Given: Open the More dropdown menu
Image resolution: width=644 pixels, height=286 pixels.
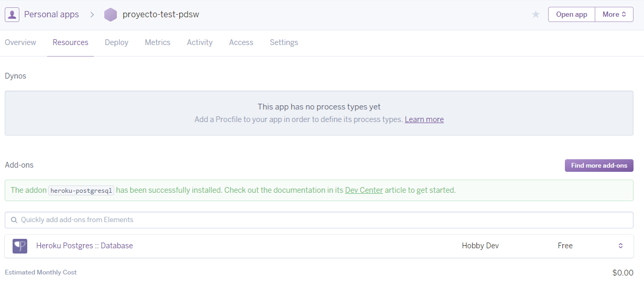Looking at the screenshot, I should 614,15.
